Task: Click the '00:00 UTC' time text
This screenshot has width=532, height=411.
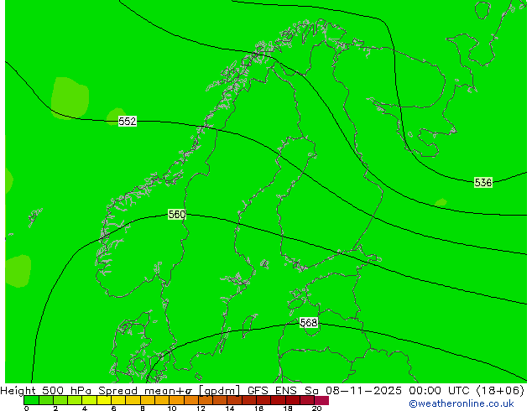Action: [439, 391]
